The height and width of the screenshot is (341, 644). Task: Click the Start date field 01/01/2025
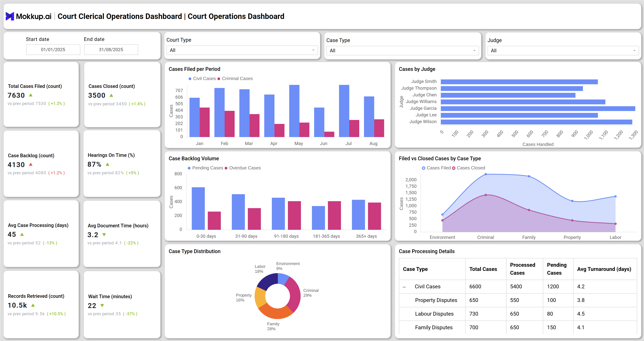click(53, 49)
